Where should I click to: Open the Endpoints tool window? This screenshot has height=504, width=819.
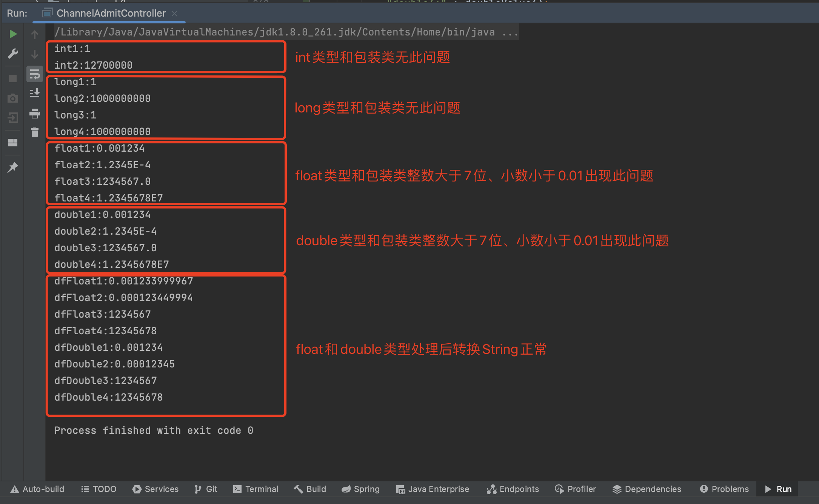[x=513, y=489]
